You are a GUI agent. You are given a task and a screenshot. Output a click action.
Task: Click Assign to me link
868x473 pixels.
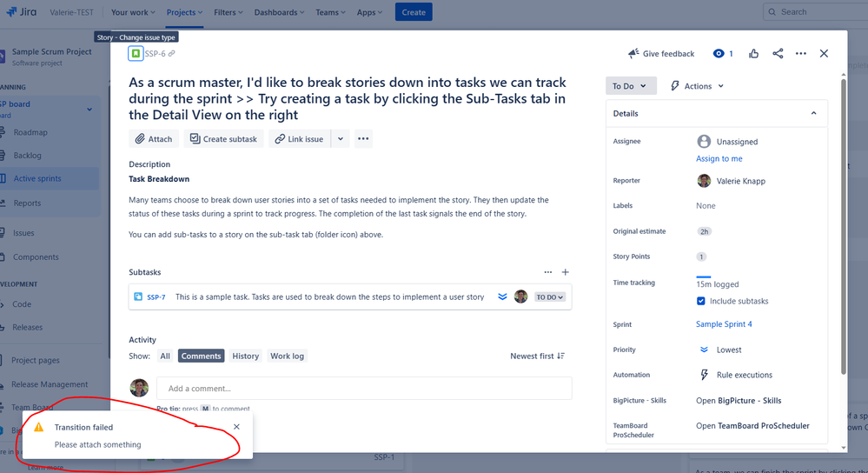719,158
